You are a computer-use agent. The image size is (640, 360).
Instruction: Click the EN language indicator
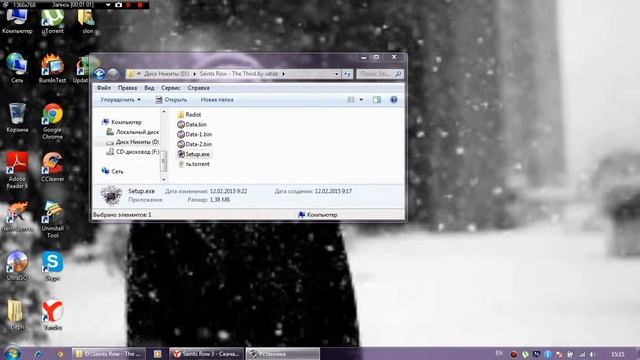[499, 353]
